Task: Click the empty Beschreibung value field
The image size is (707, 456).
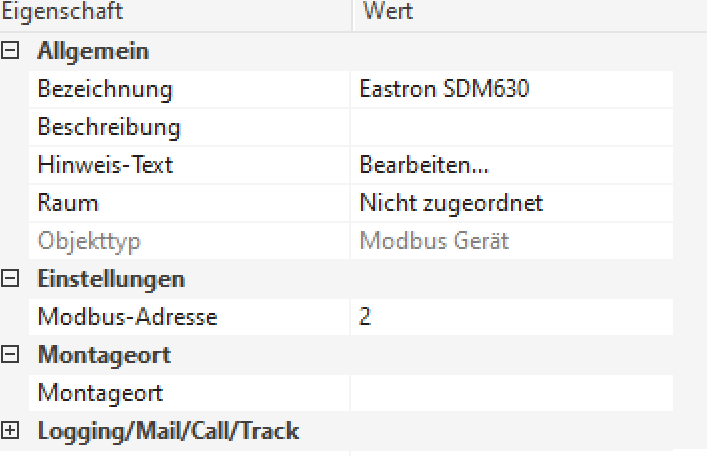Action: pos(510,127)
